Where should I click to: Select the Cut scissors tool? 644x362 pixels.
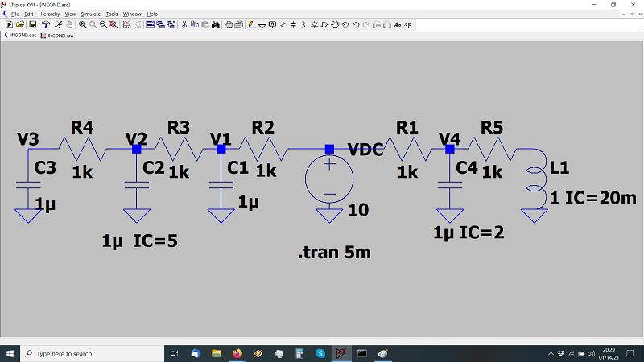click(x=184, y=25)
